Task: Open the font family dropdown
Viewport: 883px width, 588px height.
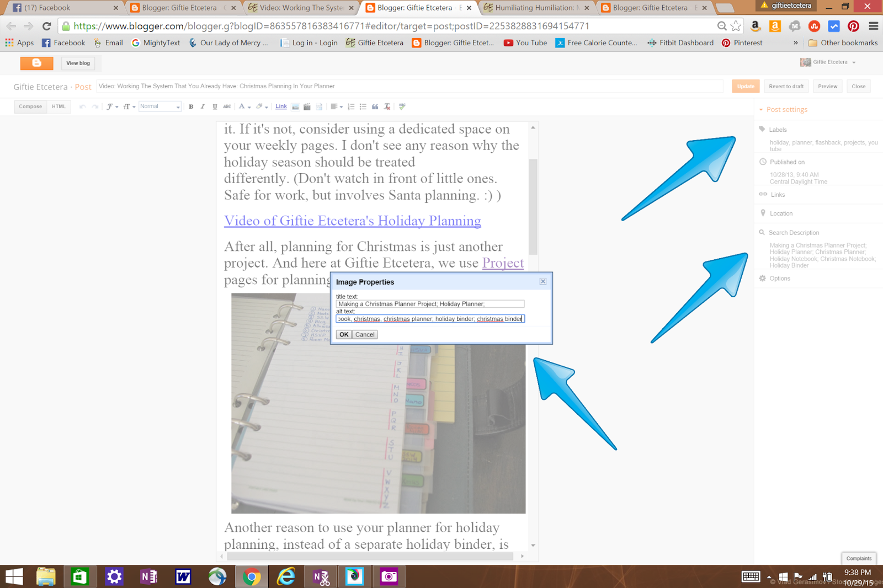Action: 112,106
